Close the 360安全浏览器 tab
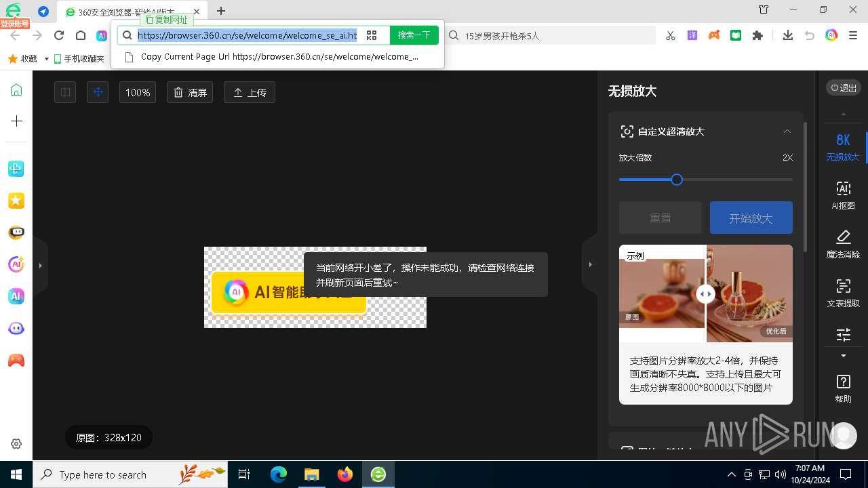The width and height of the screenshot is (868, 488). point(198,12)
